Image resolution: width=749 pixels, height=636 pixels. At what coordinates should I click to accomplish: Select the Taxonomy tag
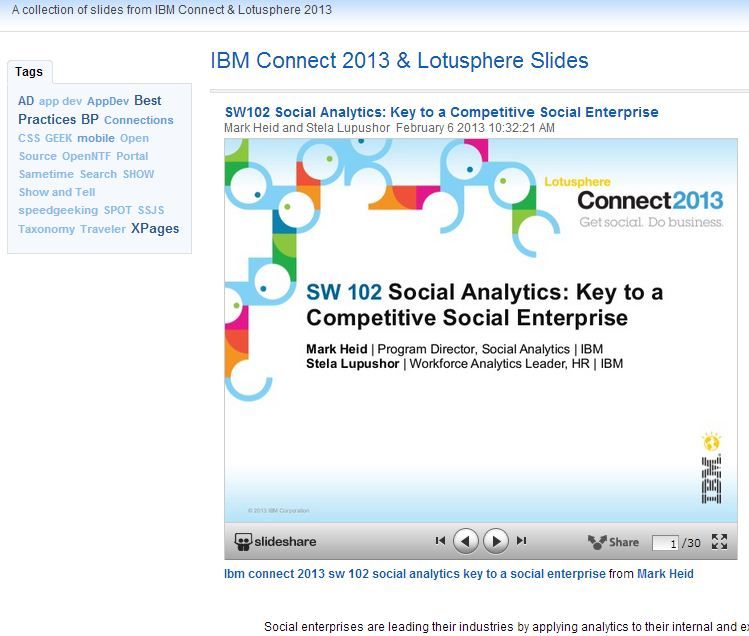click(x=46, y=229)
